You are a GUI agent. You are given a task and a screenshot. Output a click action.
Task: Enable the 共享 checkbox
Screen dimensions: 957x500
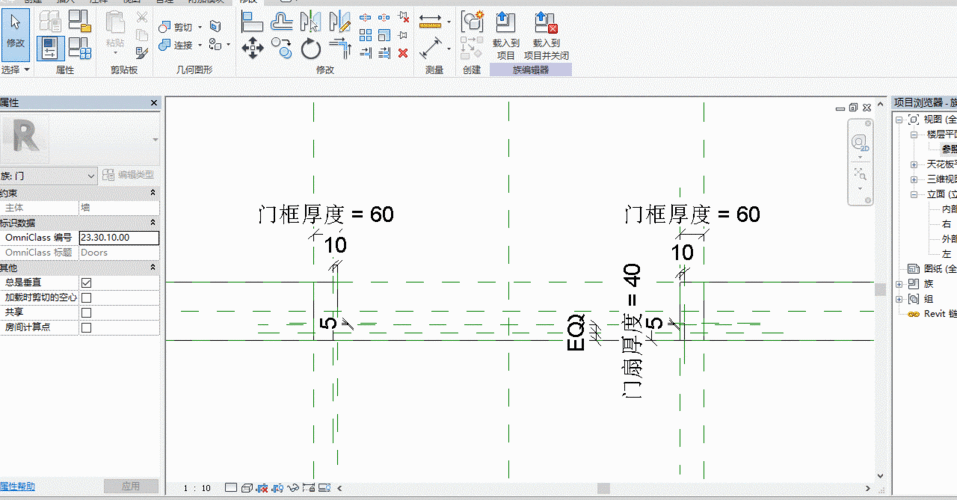[86, 313]
